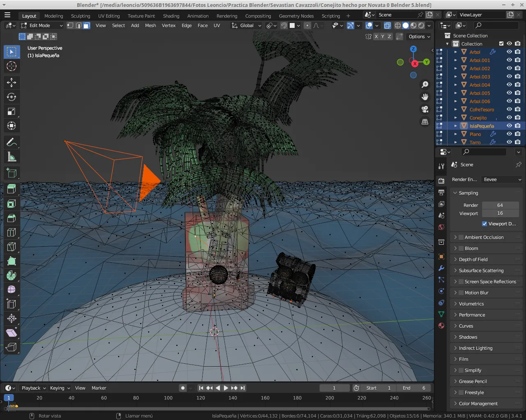
Task: Open the Select menu
Action: click(118, 25)
